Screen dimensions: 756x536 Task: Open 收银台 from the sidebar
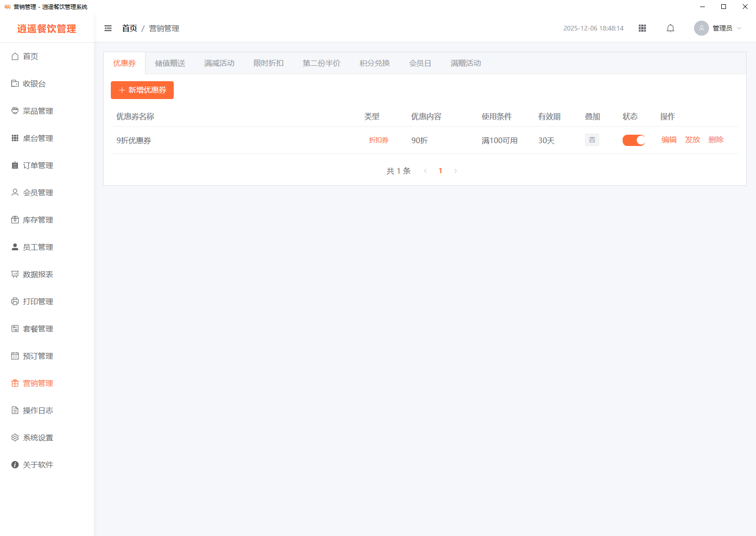coord(34,84)
